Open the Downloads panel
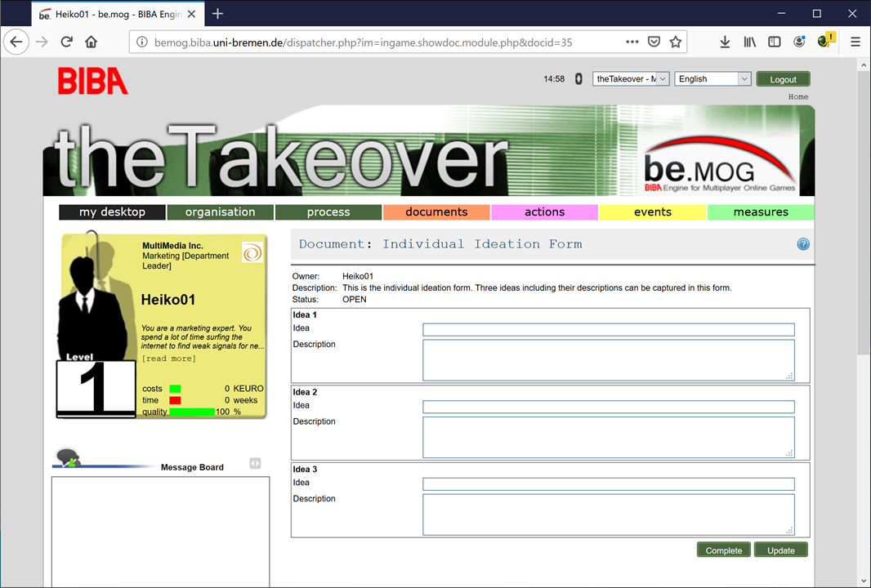Screen dimensions: 871x588 click(725, 42)
